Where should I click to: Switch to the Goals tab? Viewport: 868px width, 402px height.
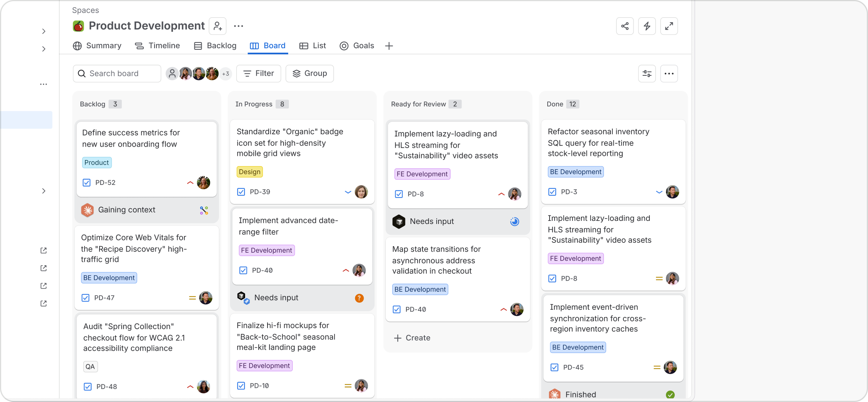[357, 46]
